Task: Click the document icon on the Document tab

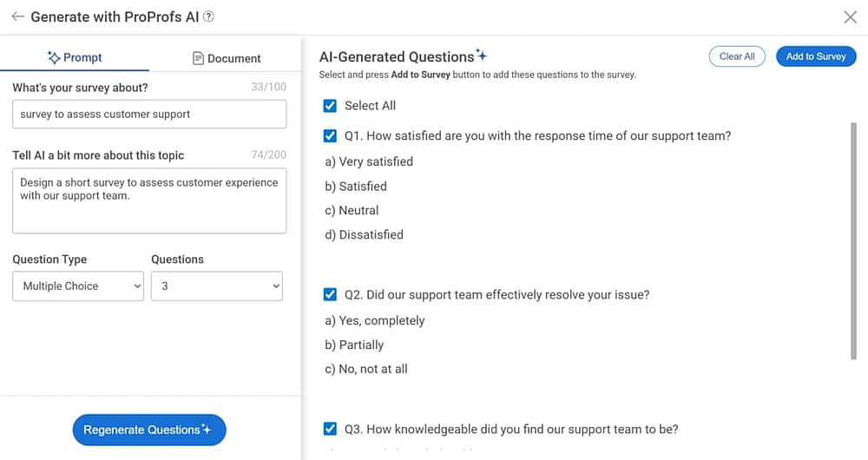Action: click(198, 58)
